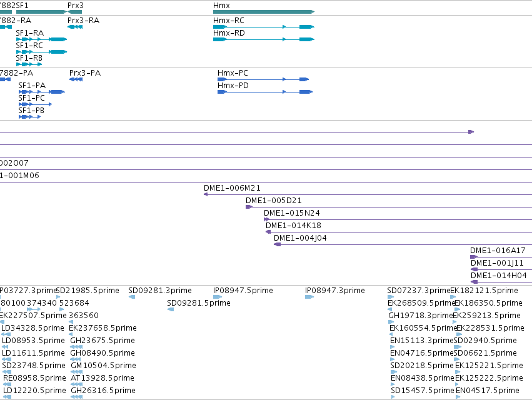Select the DME1-016A17 clone marker
Screen dimensions: 532x400
(x=474, y=257)
